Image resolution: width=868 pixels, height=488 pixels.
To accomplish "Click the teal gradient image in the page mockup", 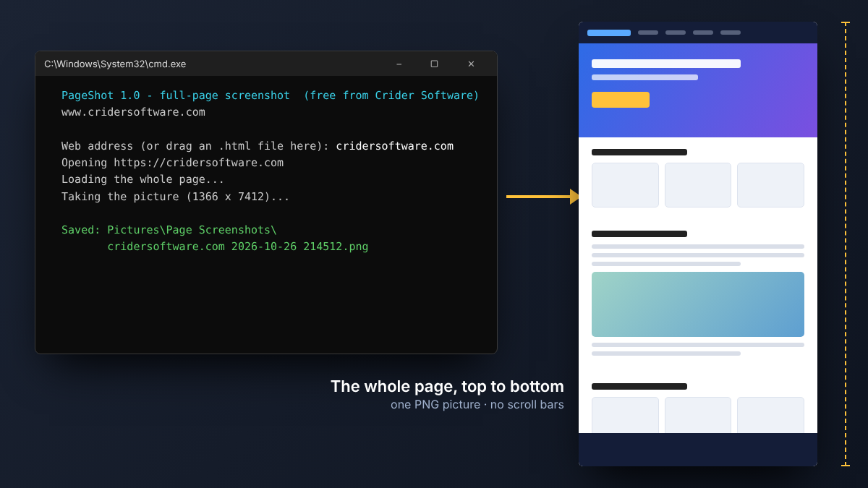I will tap(698, 304).
